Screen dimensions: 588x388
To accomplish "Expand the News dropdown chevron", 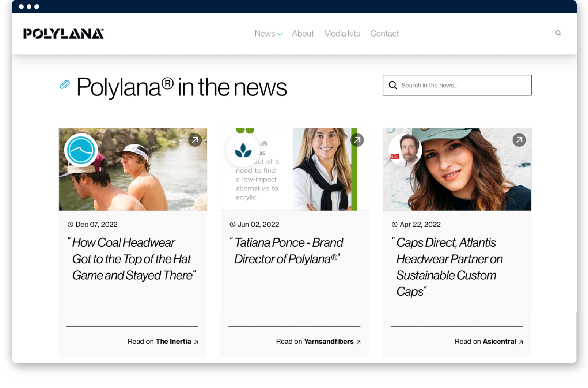I will point(280,34).
